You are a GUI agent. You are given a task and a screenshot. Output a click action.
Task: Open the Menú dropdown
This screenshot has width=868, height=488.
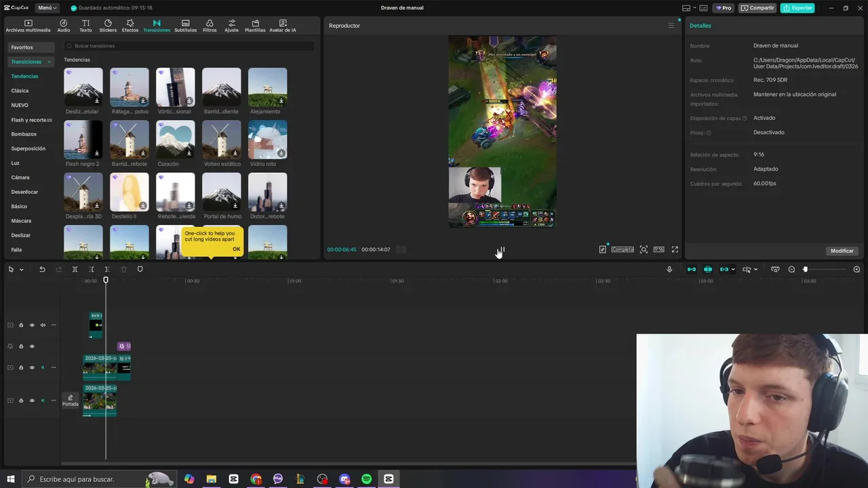(47, 7)
